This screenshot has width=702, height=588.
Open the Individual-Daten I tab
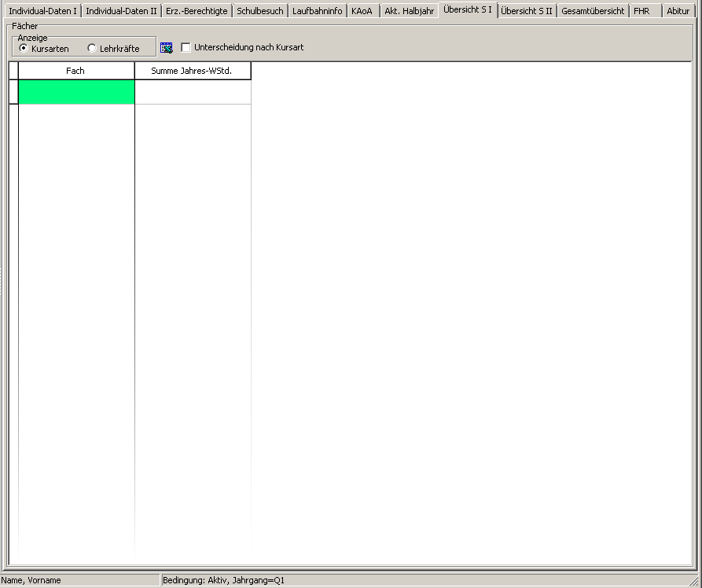tap(42, 11)
